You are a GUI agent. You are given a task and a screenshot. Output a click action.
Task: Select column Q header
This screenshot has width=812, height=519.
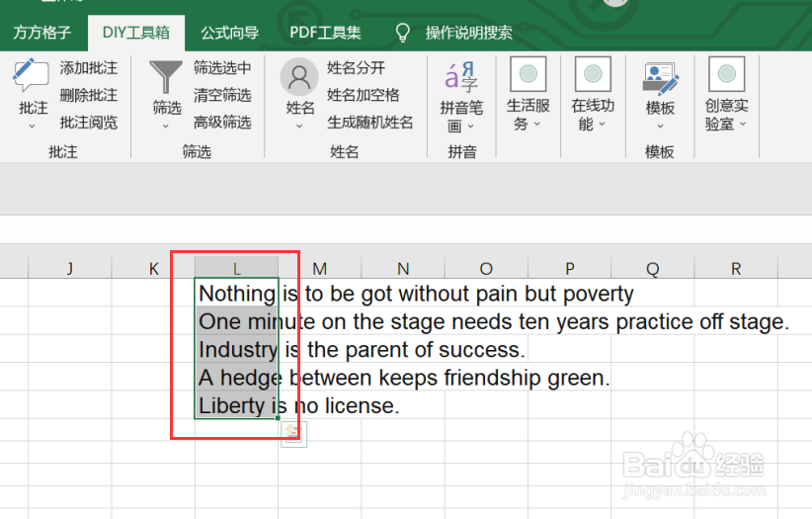[653, 268]
